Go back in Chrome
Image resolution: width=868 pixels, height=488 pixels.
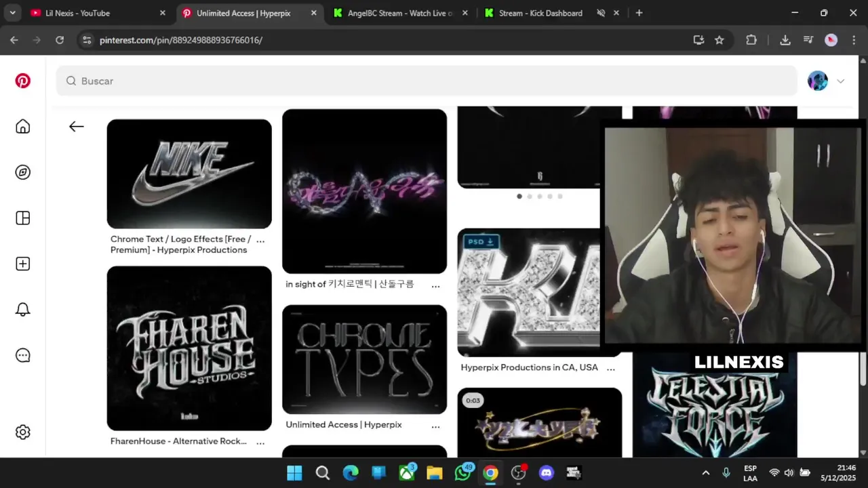14,40
